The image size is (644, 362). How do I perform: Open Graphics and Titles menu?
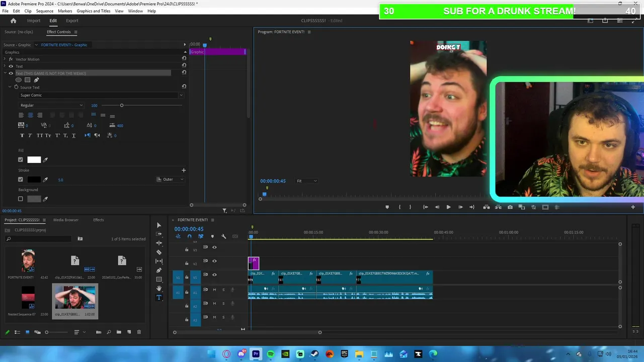tap(94, 11)
